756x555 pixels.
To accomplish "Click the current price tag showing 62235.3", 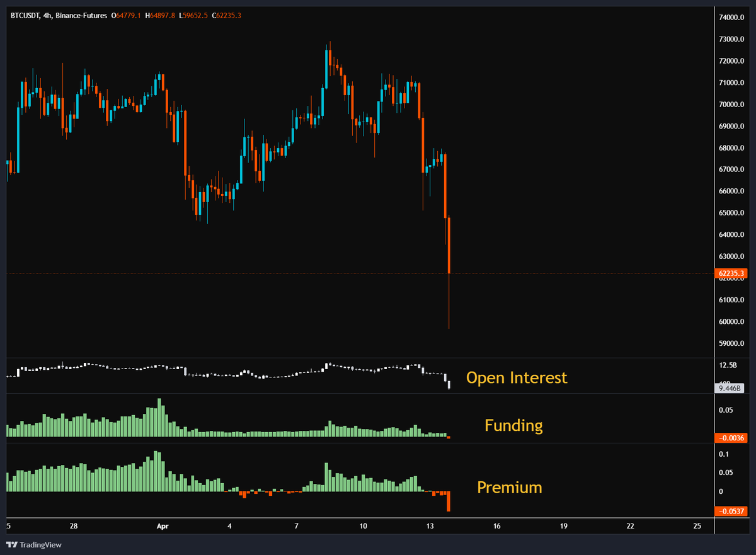I will 732,273.
